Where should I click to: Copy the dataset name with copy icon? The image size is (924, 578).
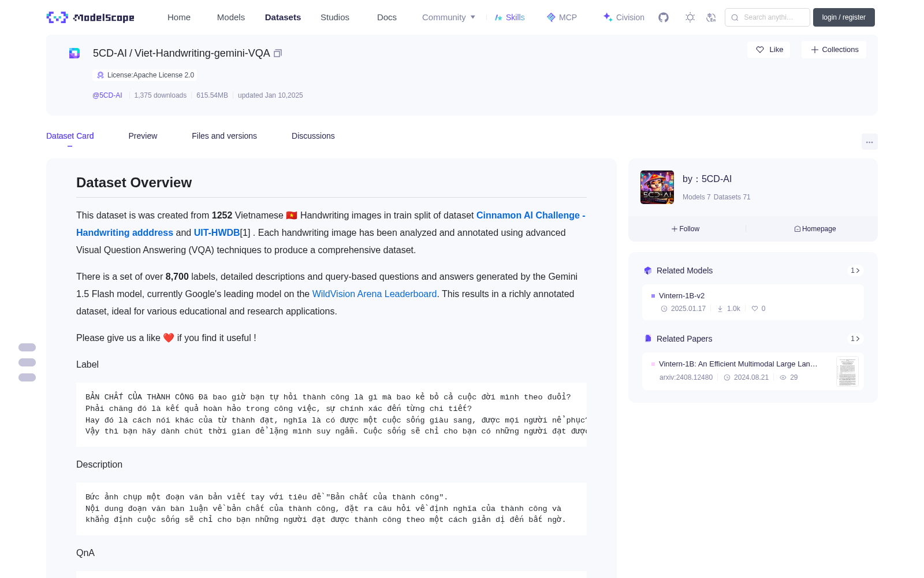click(x=278, y=53)
